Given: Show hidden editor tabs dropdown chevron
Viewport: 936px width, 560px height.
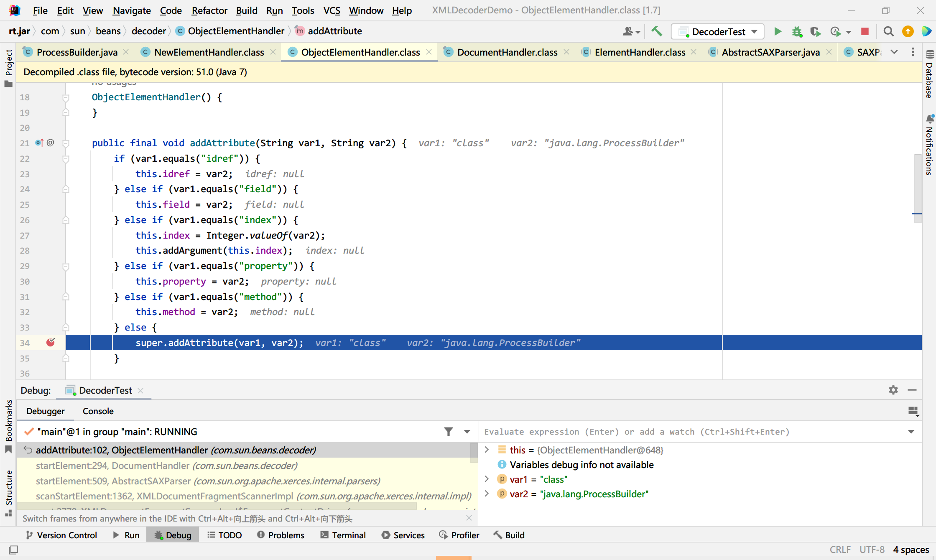Looking at the screenshot, I should pos(894,52).
